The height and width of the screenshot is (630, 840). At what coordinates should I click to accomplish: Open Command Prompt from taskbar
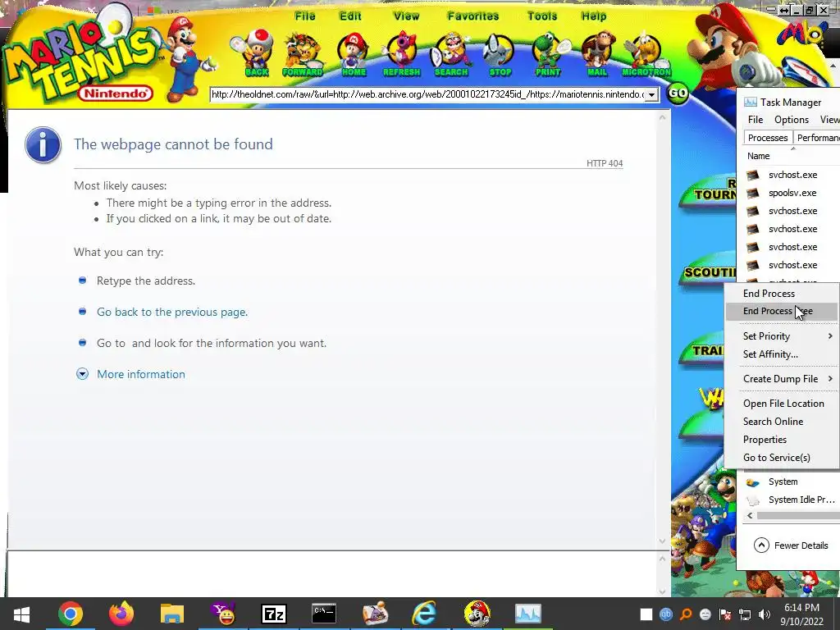pos(324,614)
